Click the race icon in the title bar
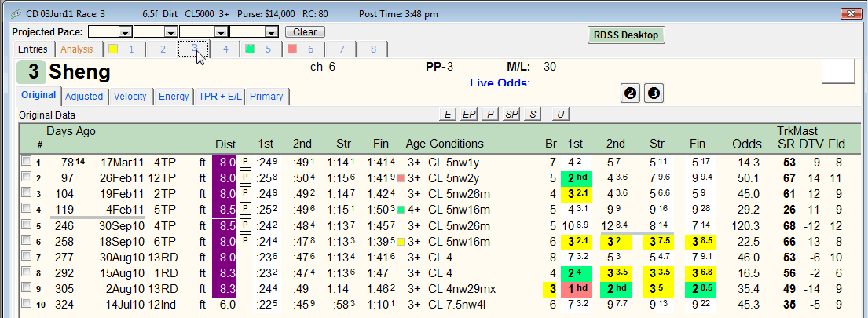The image size is (868, 318). pyautogui.click(x=16, y=14)
